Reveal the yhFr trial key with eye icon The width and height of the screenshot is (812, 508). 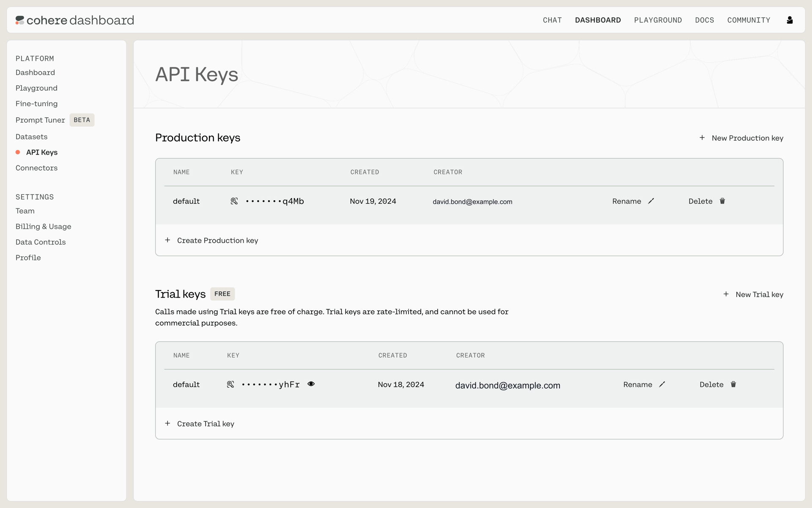(311, 384)
